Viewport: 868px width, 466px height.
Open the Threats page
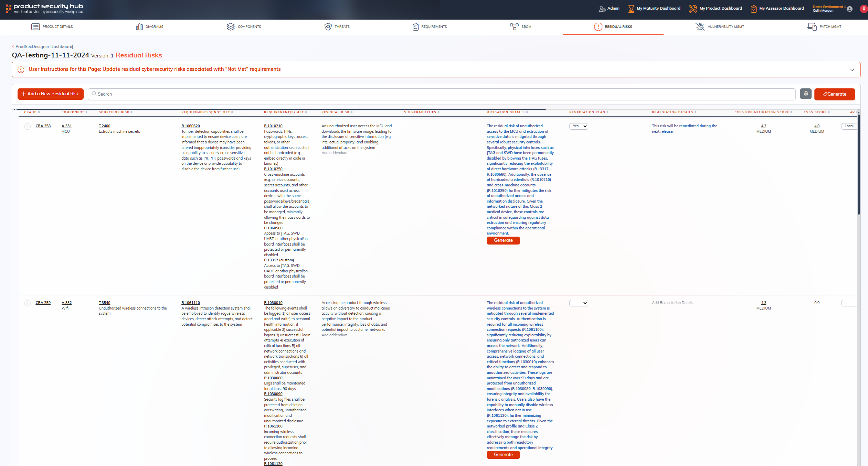(337, 26)
